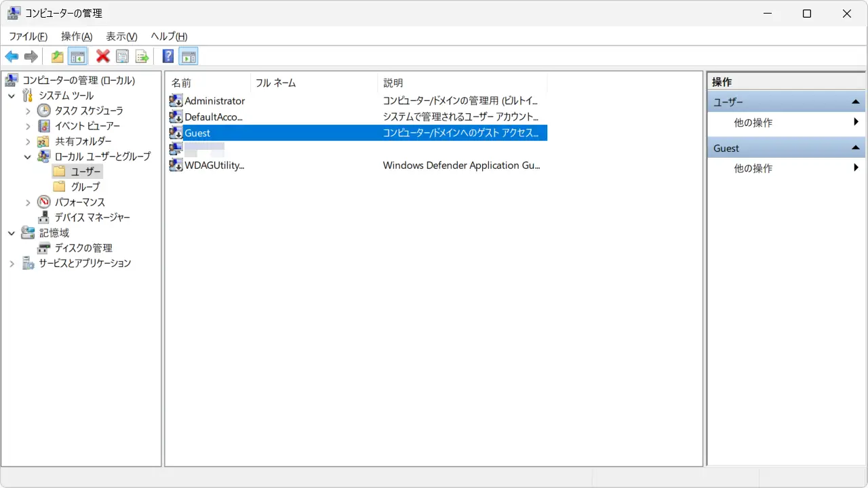Viewport: 868px width, 488px height.
Task: Click the DefaultAccount user icon
Action: pyautogui.click(x=176, y=117)
